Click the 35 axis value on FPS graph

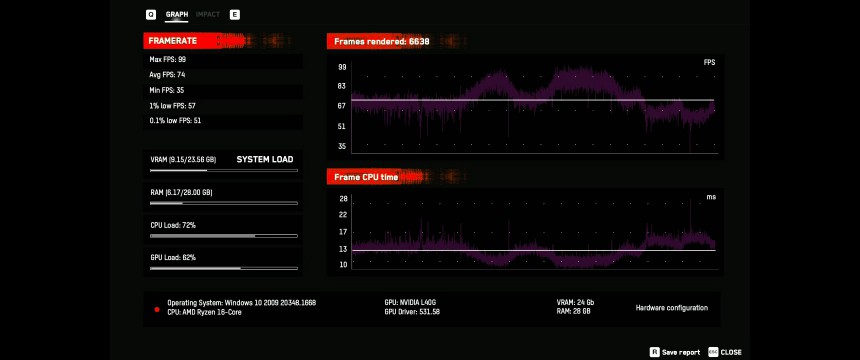click(x=342, y=146)
